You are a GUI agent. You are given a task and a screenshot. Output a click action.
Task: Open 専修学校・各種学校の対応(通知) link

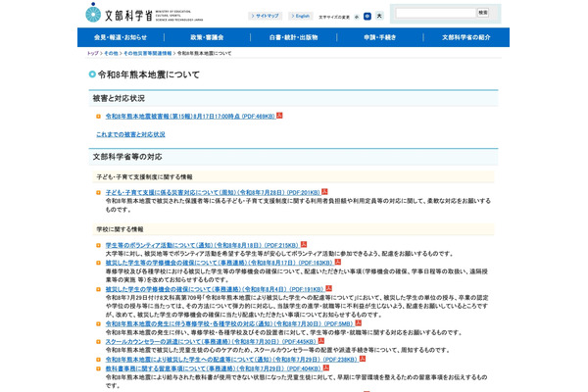pos(229,323)
